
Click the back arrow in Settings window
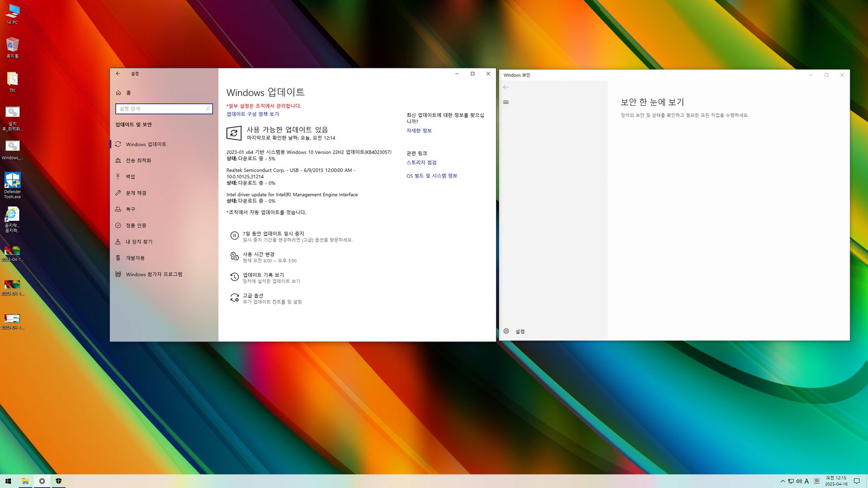pyautogui.click(x=118, y=74)
